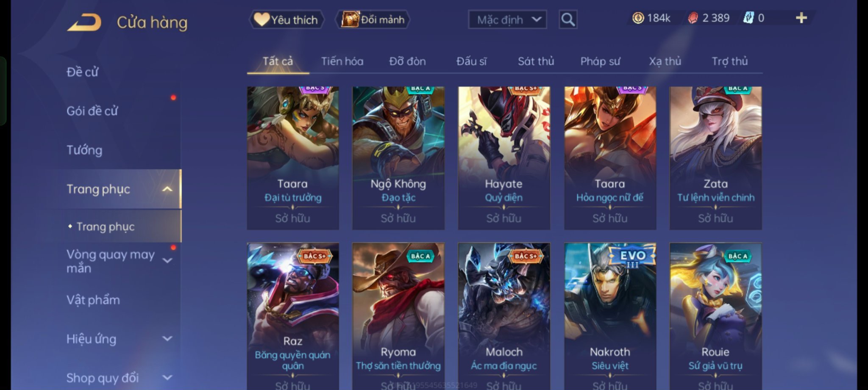Click the plus icon to add currency
The width and height of the screenshot is (868, 390).
801,18
